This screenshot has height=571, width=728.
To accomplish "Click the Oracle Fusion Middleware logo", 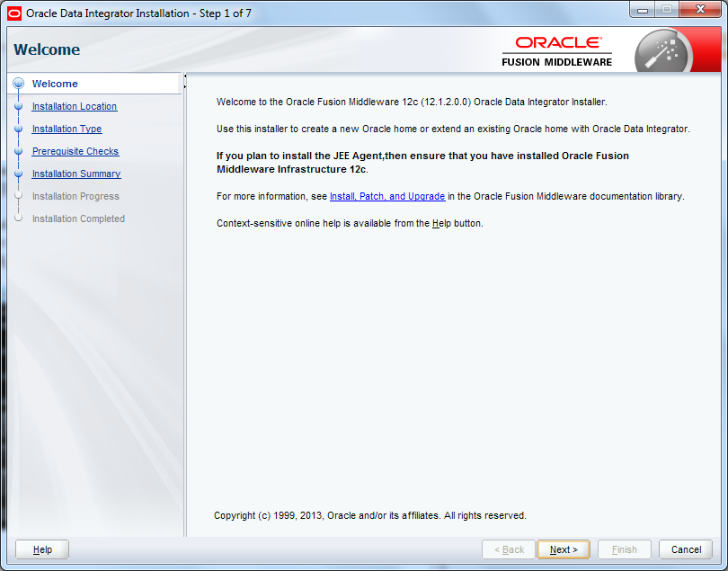I will [556, 49].
